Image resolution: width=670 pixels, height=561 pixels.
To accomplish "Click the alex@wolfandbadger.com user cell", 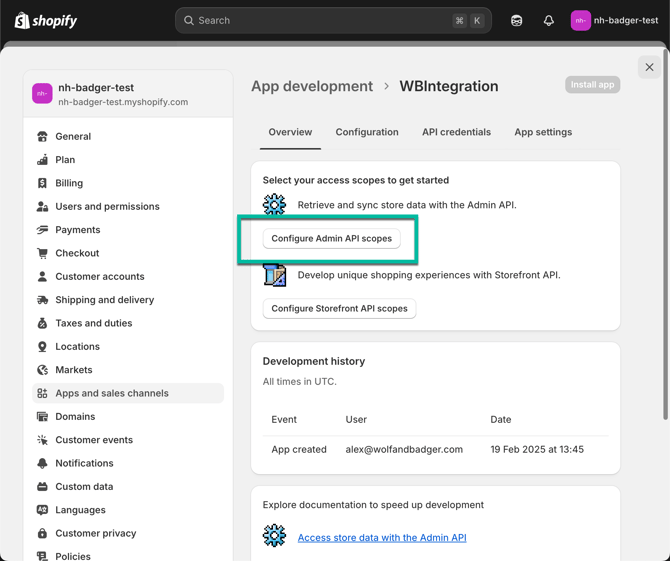I will pos(404,449).
